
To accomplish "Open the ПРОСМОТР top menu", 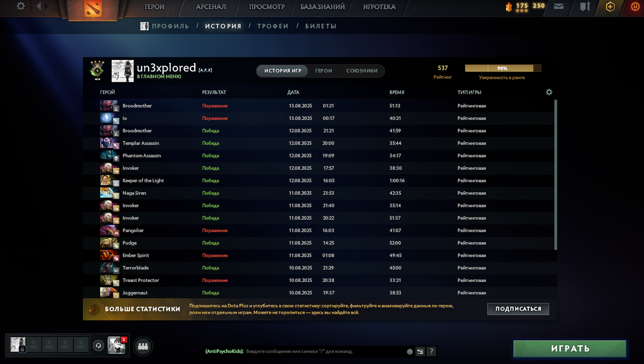I will [x=267, y=7].
